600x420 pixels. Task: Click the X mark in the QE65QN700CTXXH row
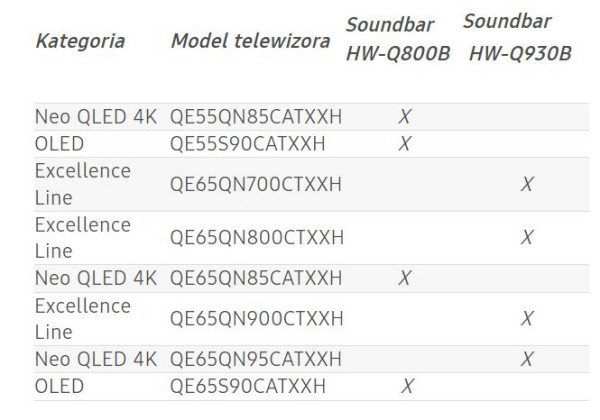tap(526, 184)
